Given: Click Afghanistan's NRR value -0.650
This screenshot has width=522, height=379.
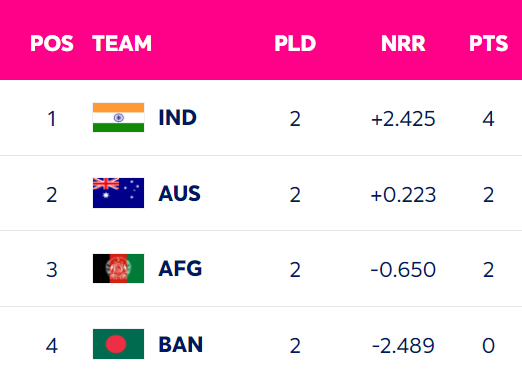Looking at the screenshot, I should [403, 270].
